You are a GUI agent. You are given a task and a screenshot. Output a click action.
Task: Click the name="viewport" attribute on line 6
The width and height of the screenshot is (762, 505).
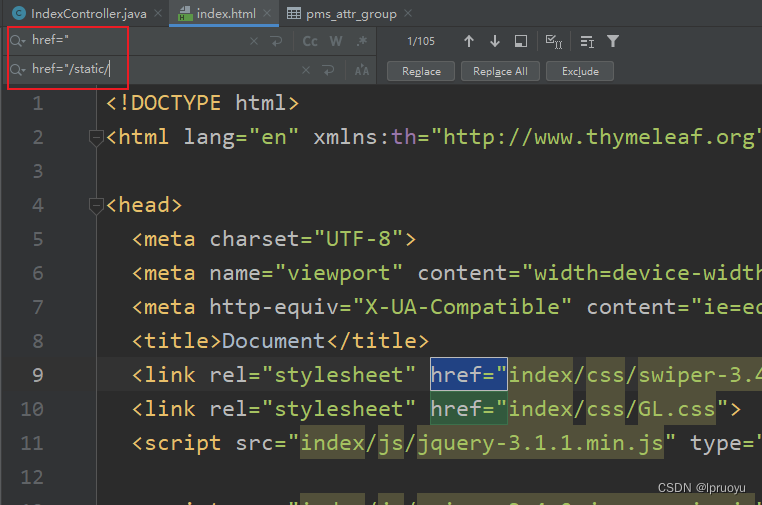[x=306, y=273]
